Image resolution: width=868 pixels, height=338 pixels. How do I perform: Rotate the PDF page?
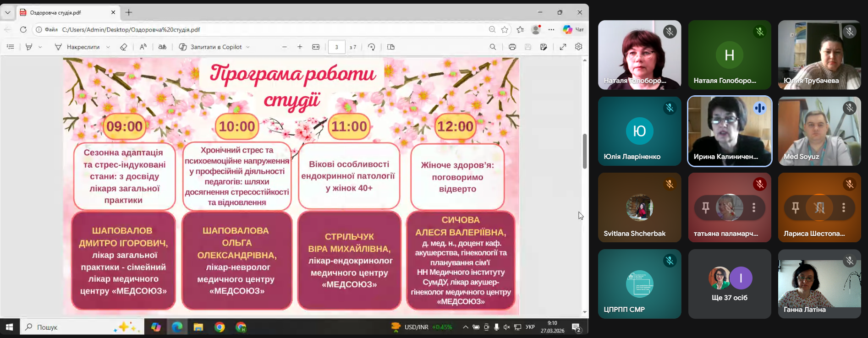(372, 47)
